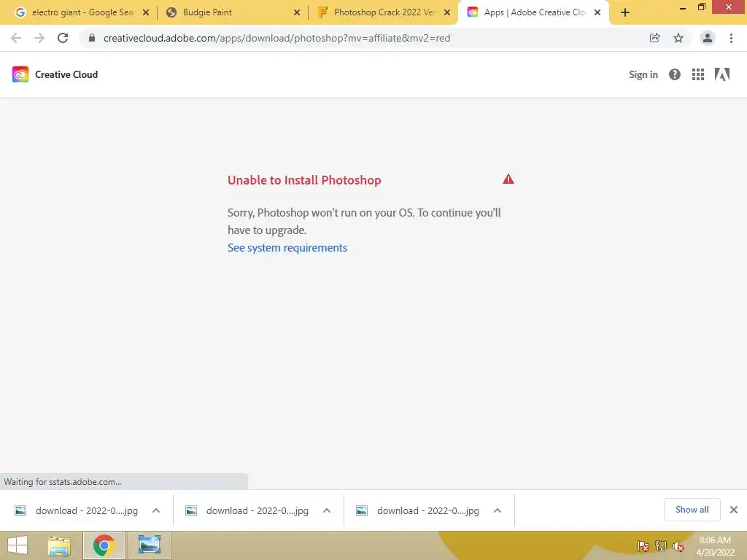This screenshot has width=747, height=560.
Task: Expand options for the third download
Action: coord(498,510)
